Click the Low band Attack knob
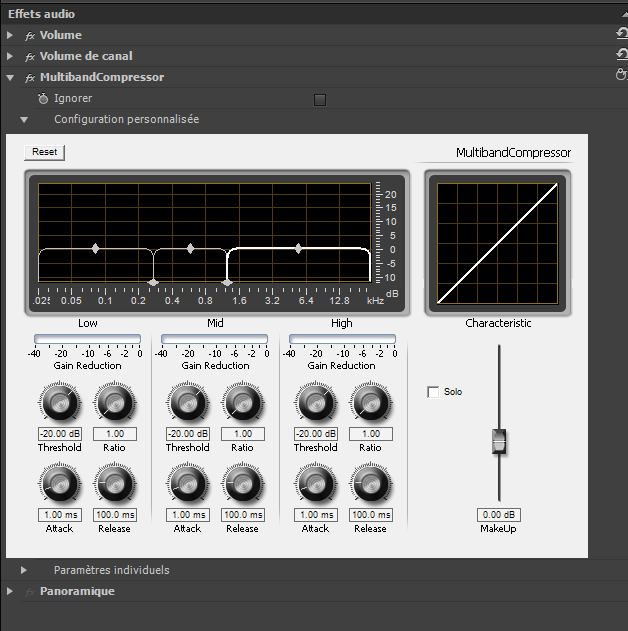The width and height of the screenshot is (628, 631). [x=60, y=484]
